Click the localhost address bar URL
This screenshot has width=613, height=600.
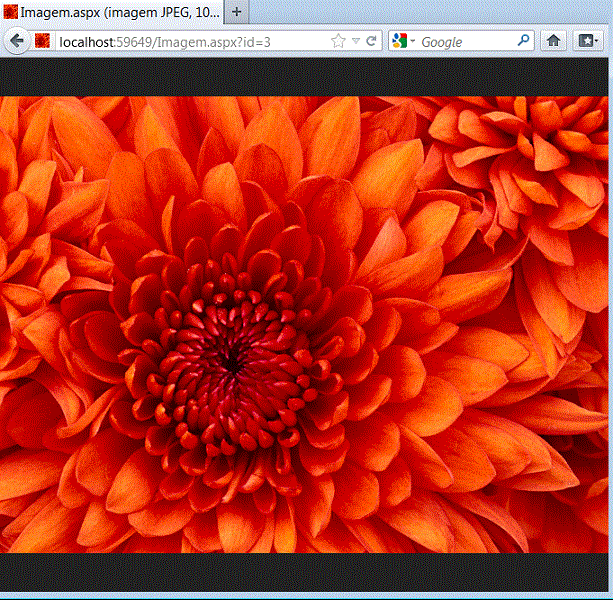(164, 42)
